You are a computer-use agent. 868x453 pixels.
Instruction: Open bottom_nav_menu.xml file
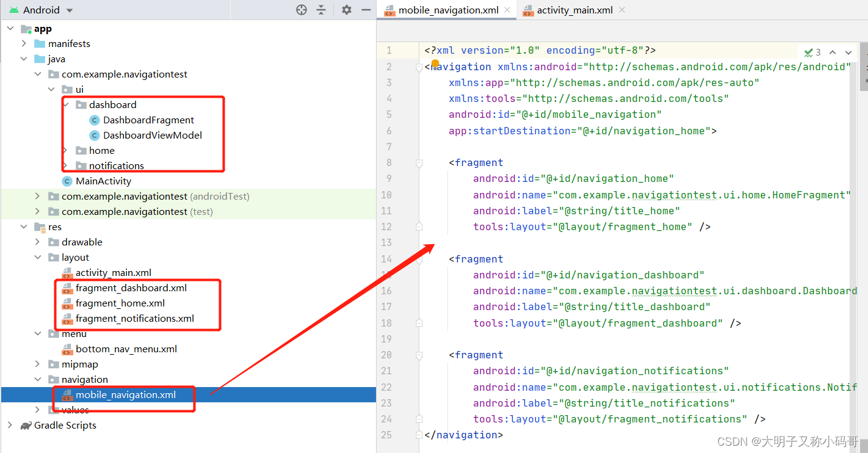click(x=126, y=349)
